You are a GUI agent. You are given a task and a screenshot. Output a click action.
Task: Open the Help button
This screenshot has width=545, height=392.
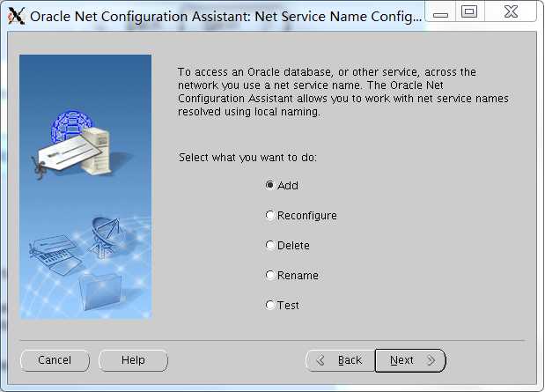133,360
